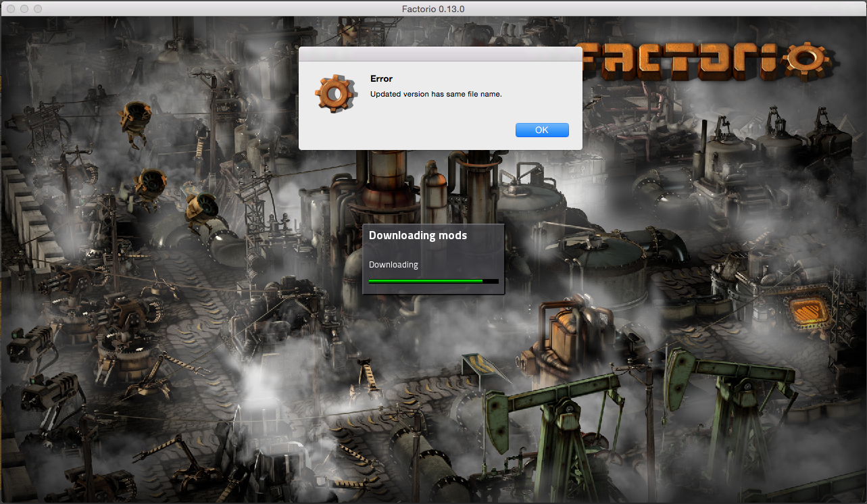
Task: Click the empty title bar of Error dialog
Action: coord(440,54)
